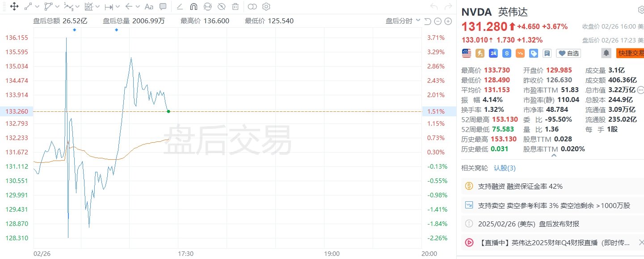
Task: Add NVDA to 自选 watchlist
Action: [x=568, y=53]
